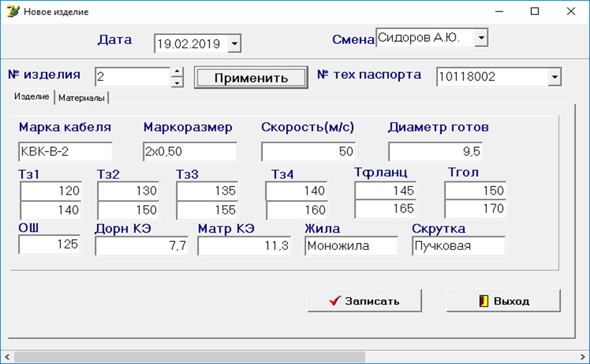Click the Записать button label

(372, 301)
